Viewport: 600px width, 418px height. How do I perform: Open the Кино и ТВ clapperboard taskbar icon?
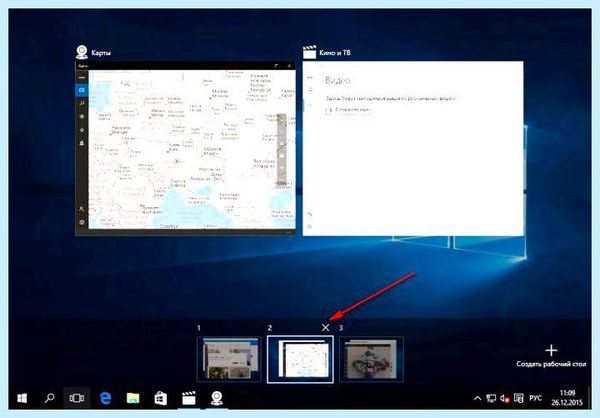(x=189, y=398)
